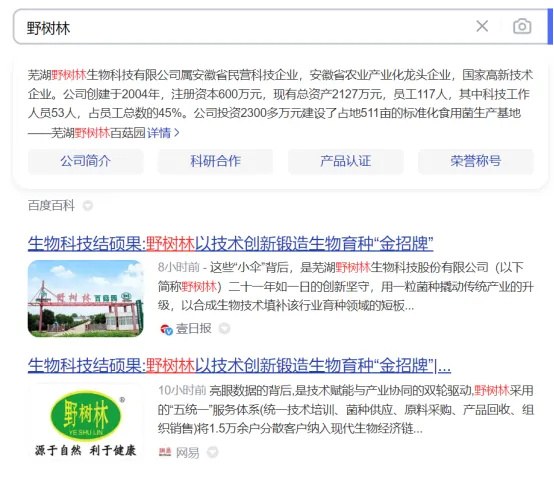Image resolution: width=554 pixels, height=482 pixels.
Task: Click the 壹日报 source logo icon
Action: coord(166,329)
